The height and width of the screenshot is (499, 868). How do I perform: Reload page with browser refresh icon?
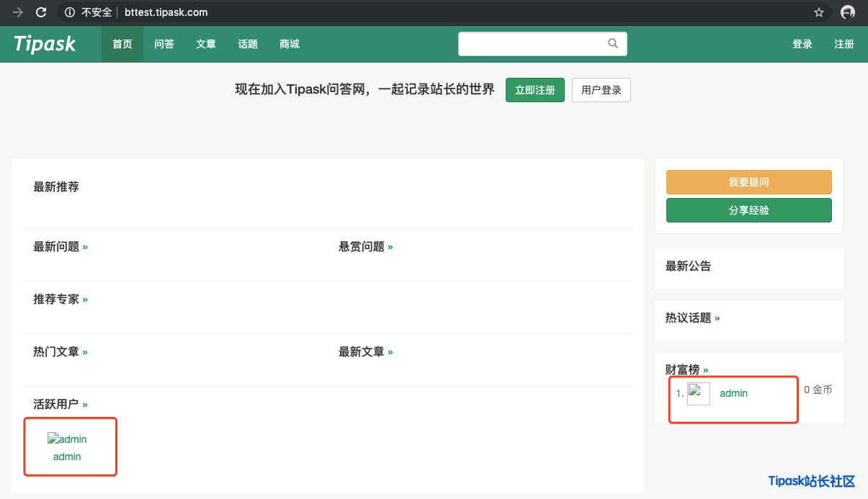coord(41,12)
